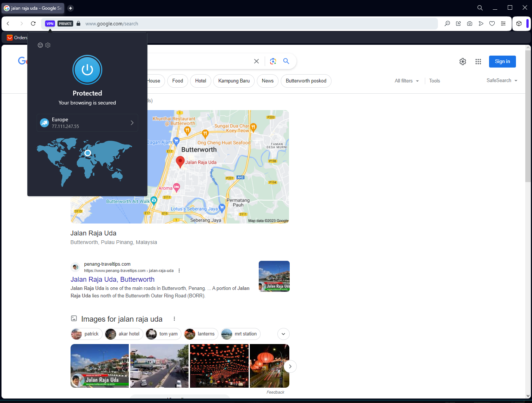Open the SafeSearch dropdown
The width and height of the screenshot is (532, 403).
[x=502, y=81]
